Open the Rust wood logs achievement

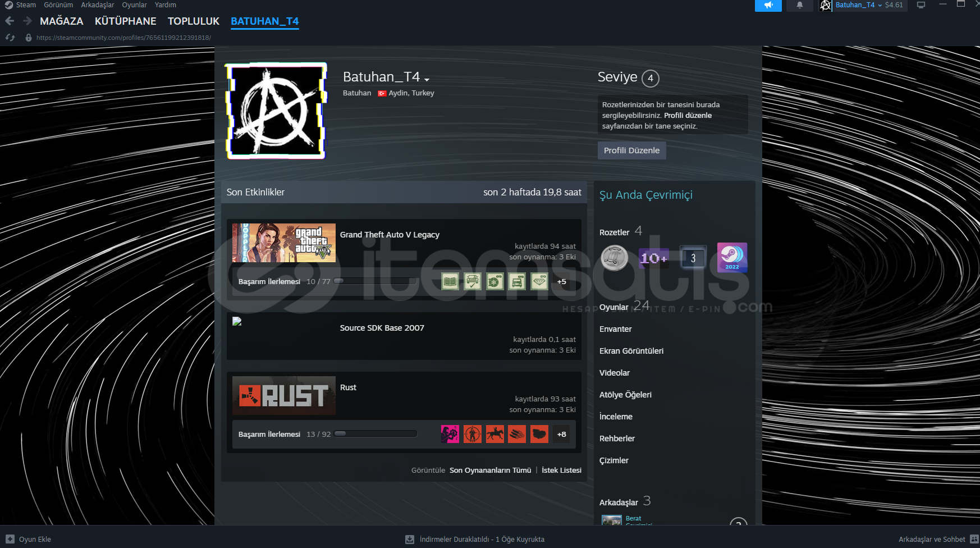(517, 434)
